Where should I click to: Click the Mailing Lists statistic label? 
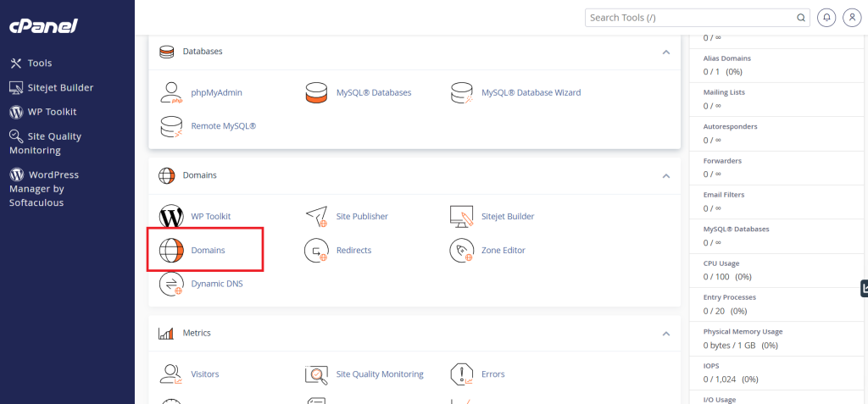pos(724,92)
